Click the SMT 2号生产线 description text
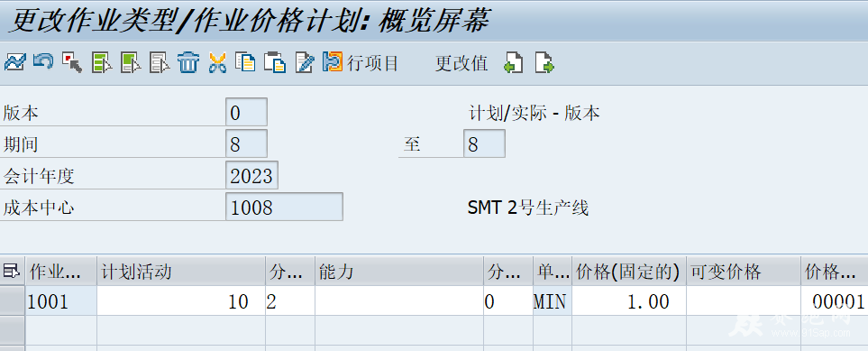This screenshot has width=868, height=351. click(527, 208)
